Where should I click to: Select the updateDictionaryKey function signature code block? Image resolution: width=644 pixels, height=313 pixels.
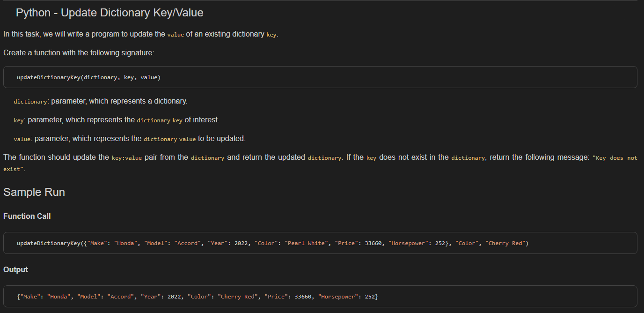pos(321,77)
